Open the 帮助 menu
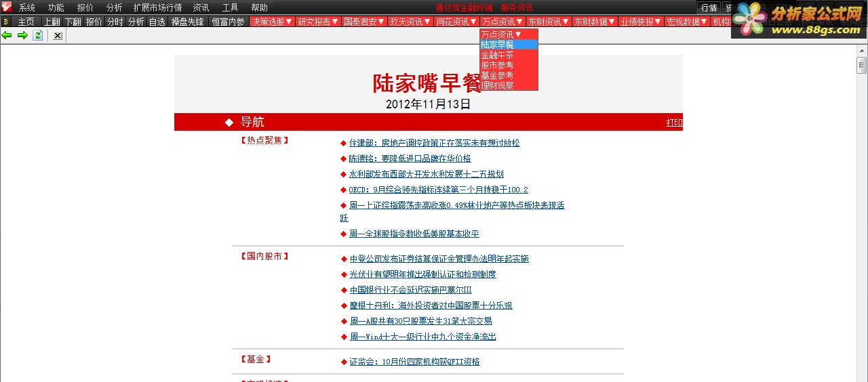This screenshot has height=382, width=868. tap(260, 7)
